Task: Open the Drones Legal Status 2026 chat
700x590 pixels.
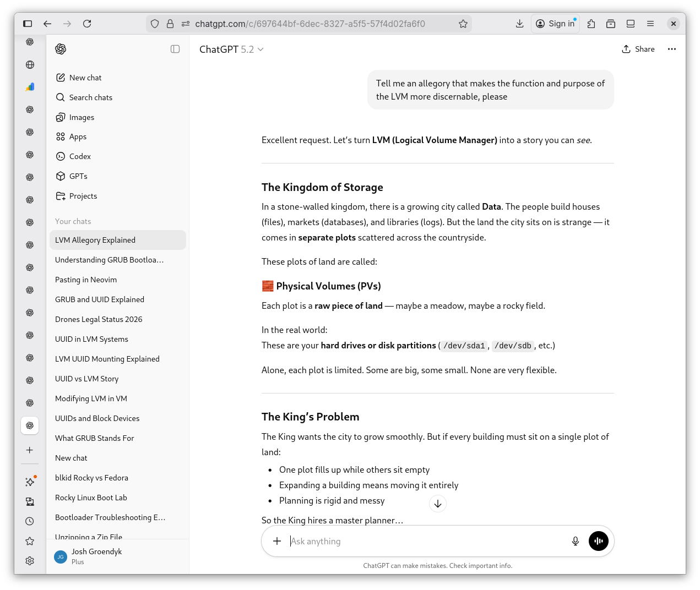Action: (99, 319)
